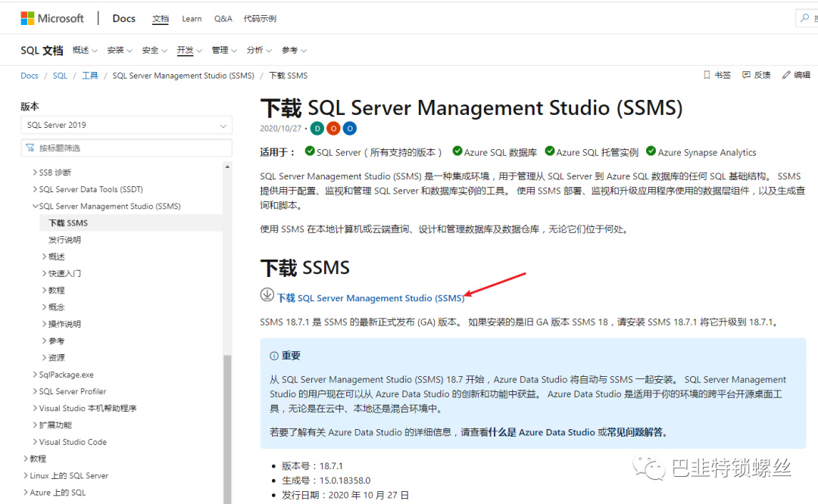Viewport: 818px width, 504px height.
Task: Click the bookmark 书签 icon
Action: (x=707, y=75)
